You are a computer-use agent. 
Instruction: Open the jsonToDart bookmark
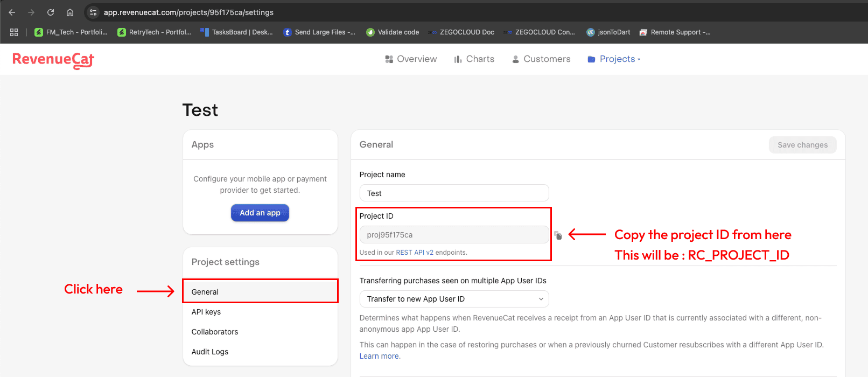coord(608,32)
